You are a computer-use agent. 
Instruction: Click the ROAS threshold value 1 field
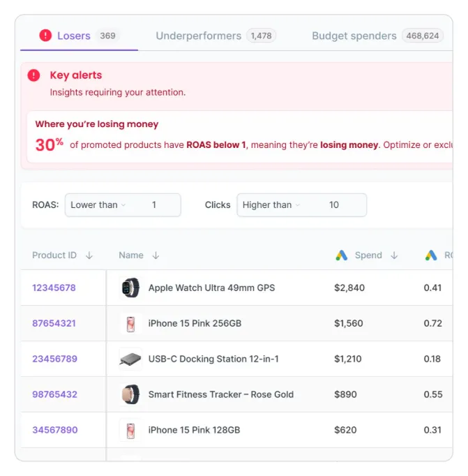[x=154, y=205]
